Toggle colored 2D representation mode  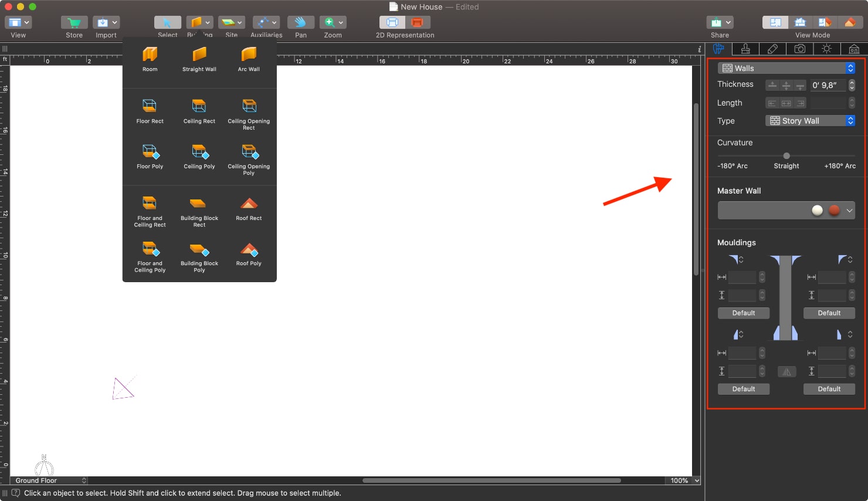pos(417,22)
